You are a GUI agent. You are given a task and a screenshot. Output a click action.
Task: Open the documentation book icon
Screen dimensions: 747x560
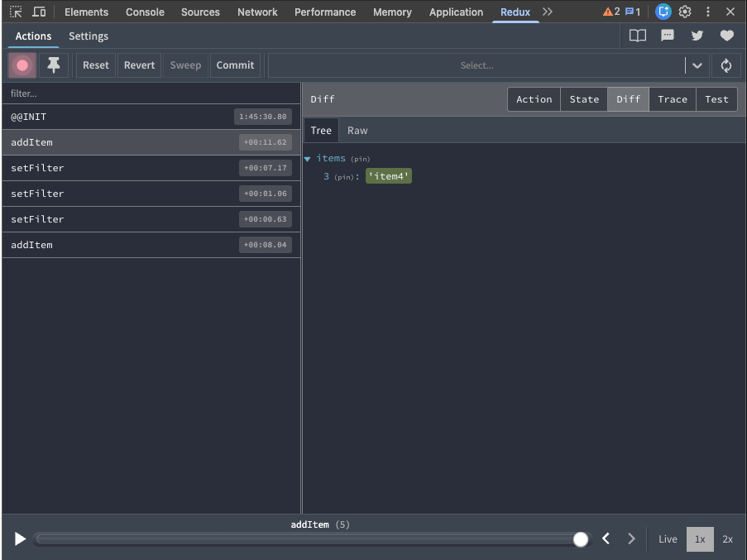[x=638, y=36]
